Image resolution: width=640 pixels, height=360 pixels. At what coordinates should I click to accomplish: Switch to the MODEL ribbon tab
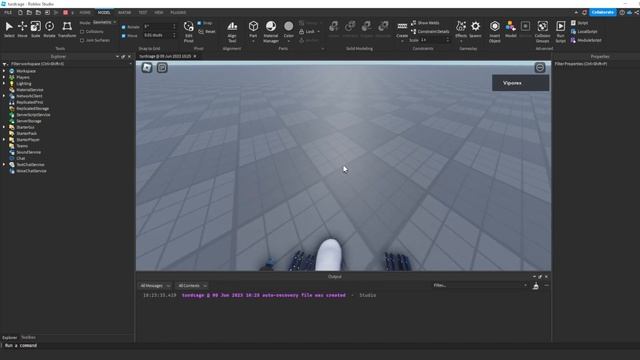pyautogui.click(x=104, y=13)
